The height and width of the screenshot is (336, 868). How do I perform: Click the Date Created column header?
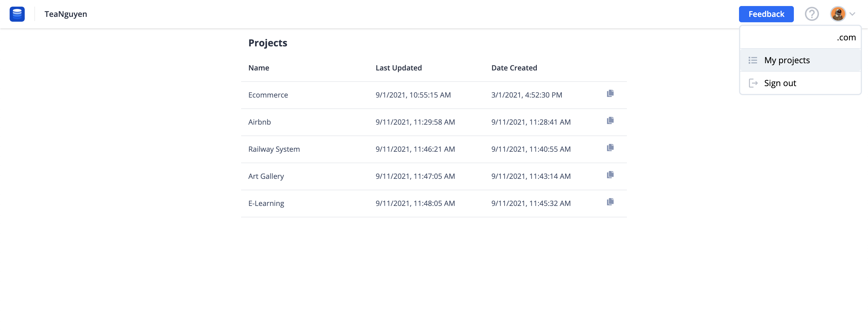[x=514, y=68]
